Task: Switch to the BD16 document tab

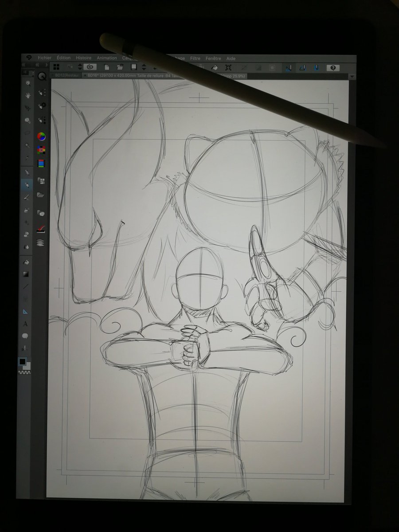Action: [x=164, y=76]
